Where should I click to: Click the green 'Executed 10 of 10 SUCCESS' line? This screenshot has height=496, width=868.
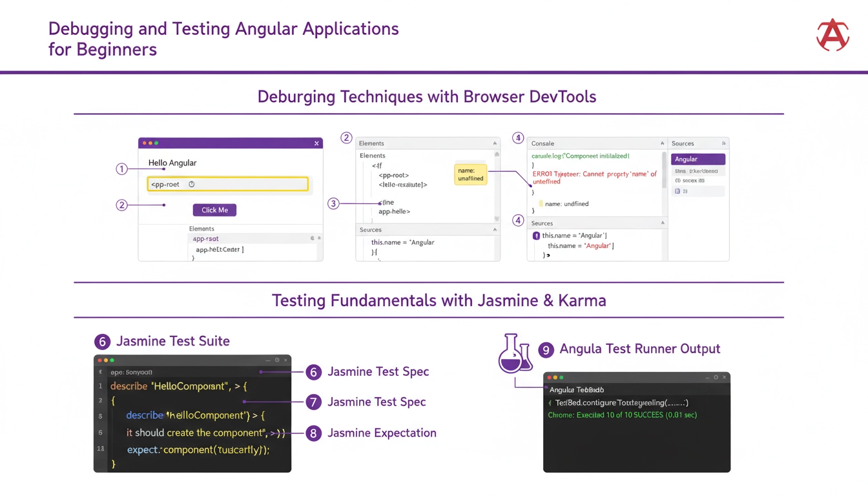click(x=623, y=415)
